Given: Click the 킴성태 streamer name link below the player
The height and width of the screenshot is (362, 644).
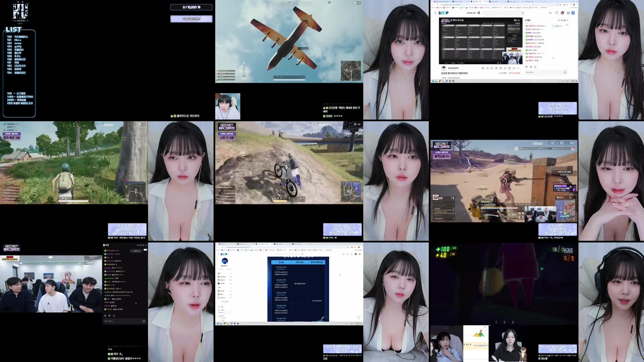Looking at the screenshot, I should coord(453,68).
